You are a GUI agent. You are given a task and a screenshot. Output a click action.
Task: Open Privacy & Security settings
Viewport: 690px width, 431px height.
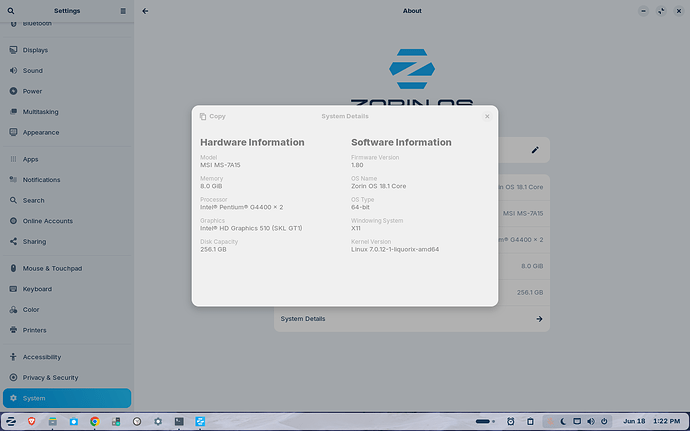pos(67,378)
